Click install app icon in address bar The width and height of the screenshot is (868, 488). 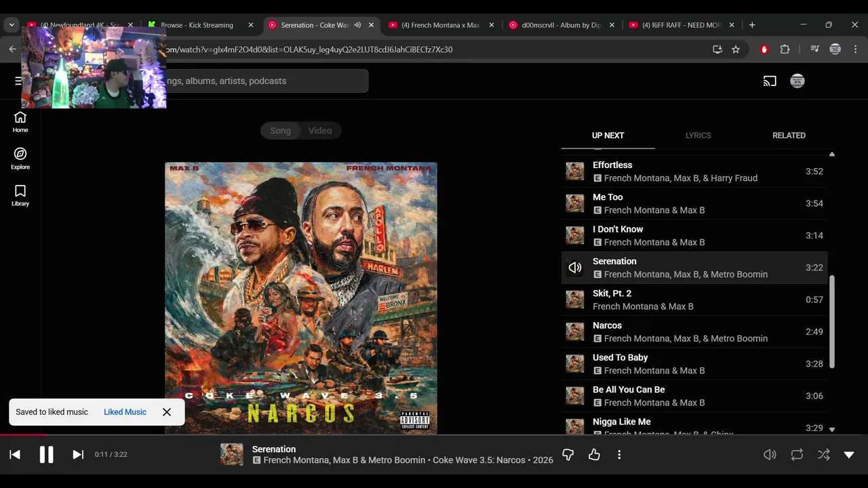click(717, 49)
